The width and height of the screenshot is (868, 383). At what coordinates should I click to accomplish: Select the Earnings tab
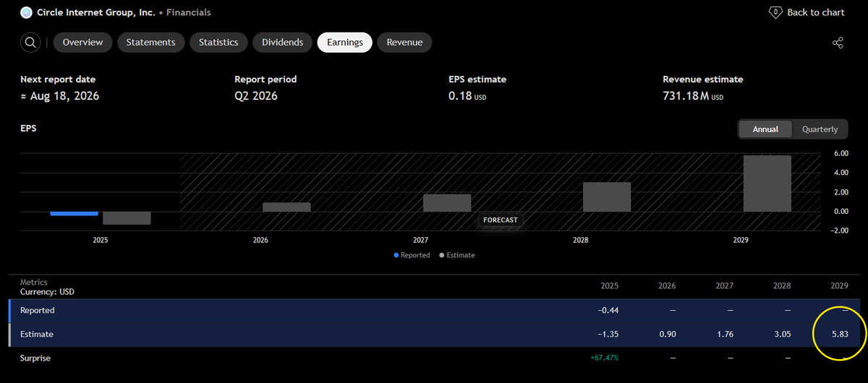pyautogui.click(x=345, y=43)
